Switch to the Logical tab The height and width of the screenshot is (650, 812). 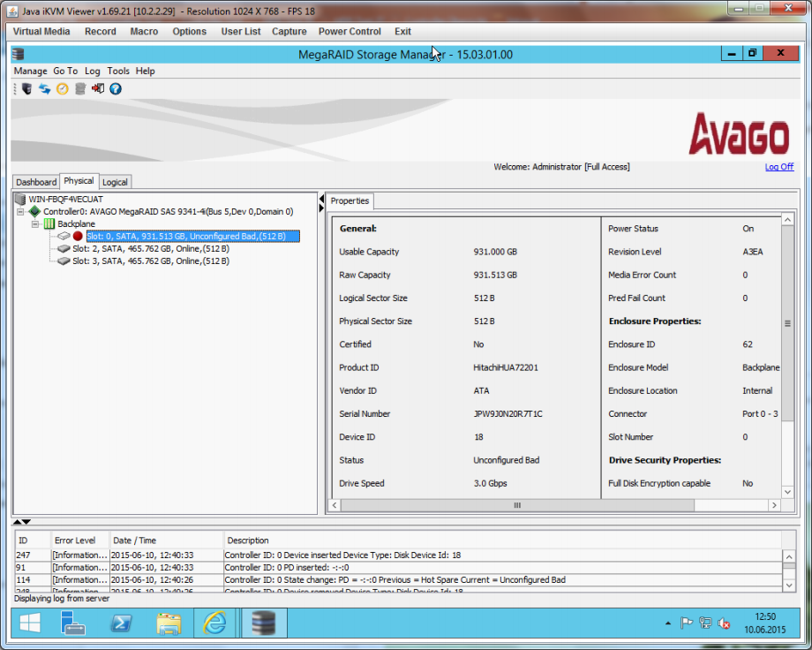tap(115, 182)
